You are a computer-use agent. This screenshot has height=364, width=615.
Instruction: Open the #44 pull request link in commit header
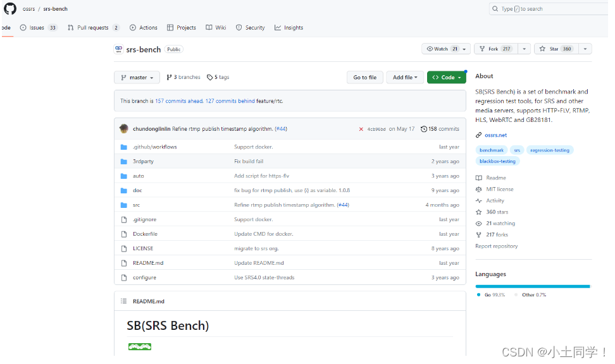[x=281, y=129]
